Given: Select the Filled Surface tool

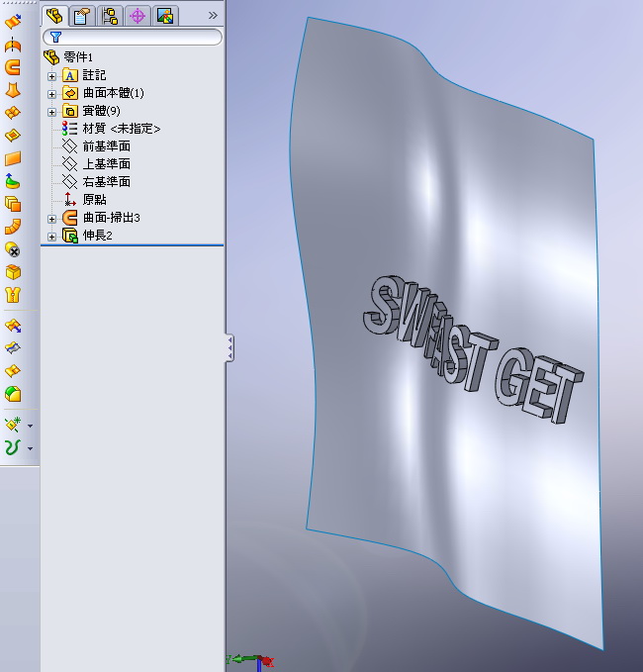Looking at the screenshot, I should tap(13, 136).
